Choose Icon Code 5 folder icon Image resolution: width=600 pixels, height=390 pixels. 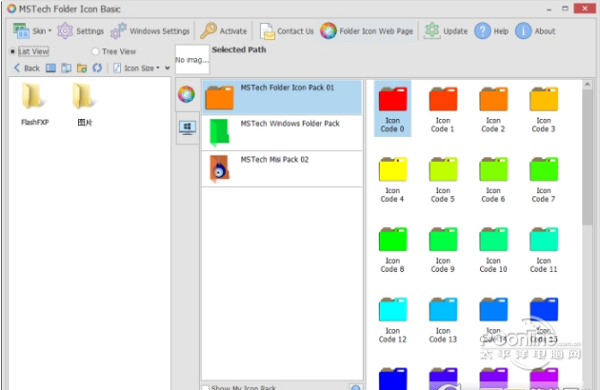click(x=443, y=179)
